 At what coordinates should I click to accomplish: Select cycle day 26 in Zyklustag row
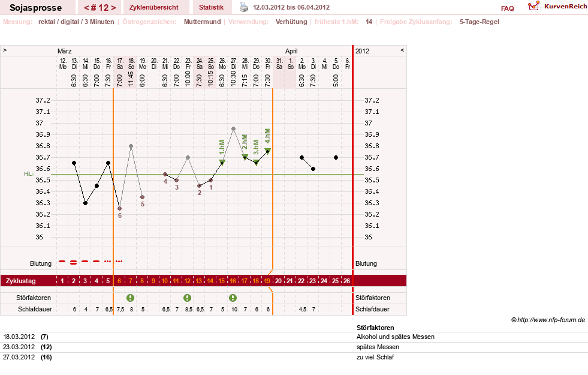[347, 281]
